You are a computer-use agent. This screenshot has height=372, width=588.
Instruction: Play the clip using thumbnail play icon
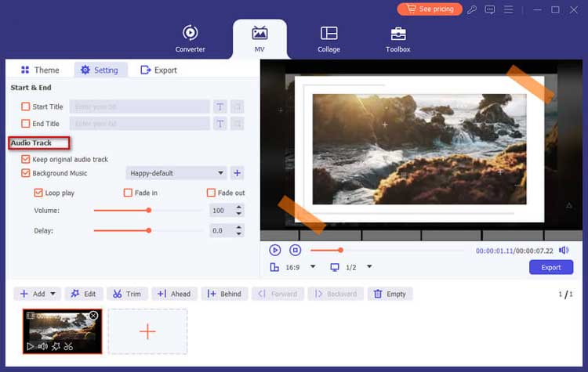[31, 346]
